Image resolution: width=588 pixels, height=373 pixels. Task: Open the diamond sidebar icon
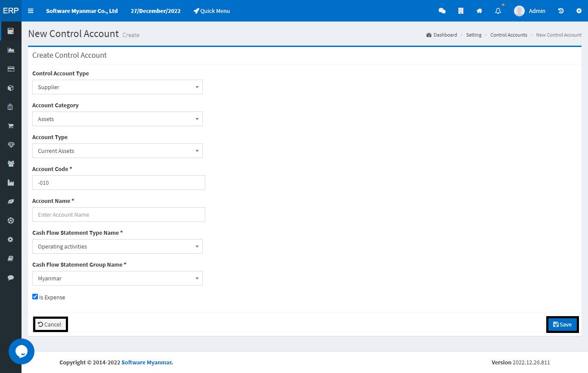click(x=11, y=145)
